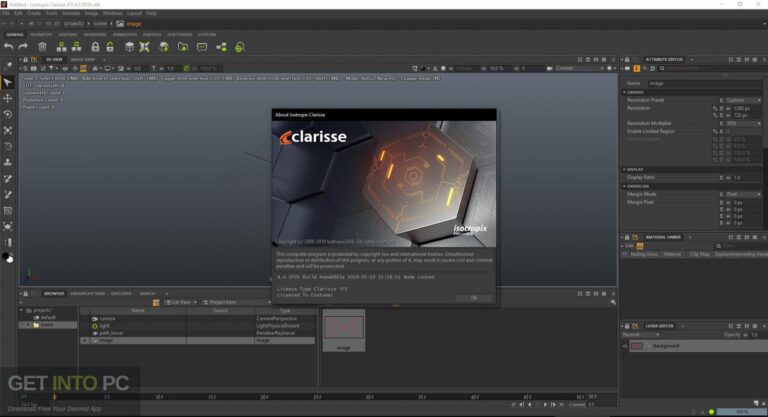Click the orange icon beside the List View dropdown

coord(156,303)
